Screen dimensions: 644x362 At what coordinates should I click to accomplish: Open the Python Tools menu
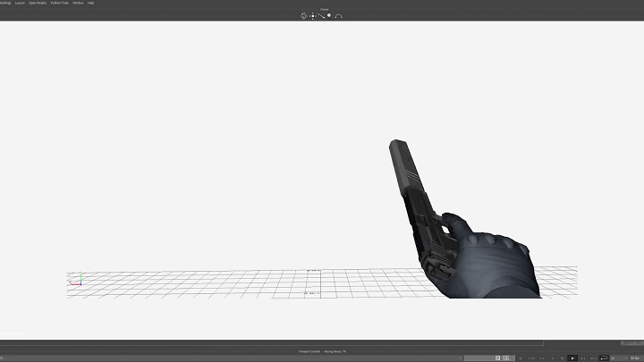[59, 3]
